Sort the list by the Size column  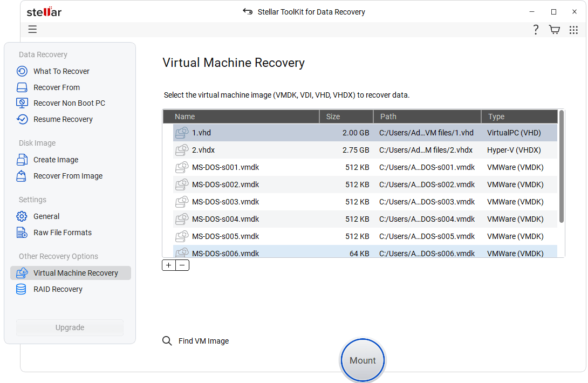coord(333,117)
